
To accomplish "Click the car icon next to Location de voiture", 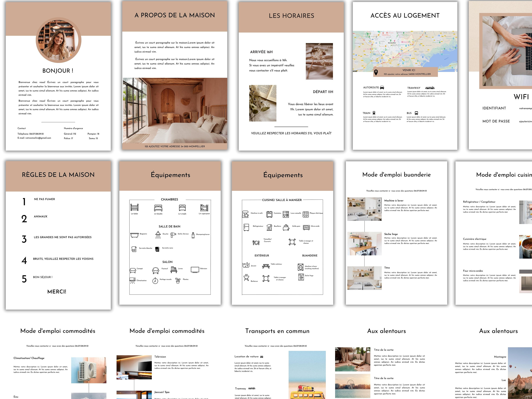I will (262, 356).
